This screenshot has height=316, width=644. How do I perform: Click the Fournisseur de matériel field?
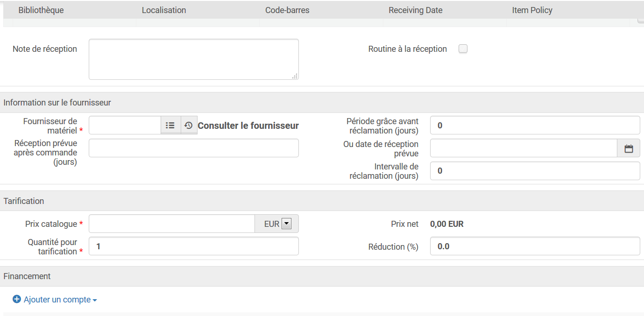(125, 126)
